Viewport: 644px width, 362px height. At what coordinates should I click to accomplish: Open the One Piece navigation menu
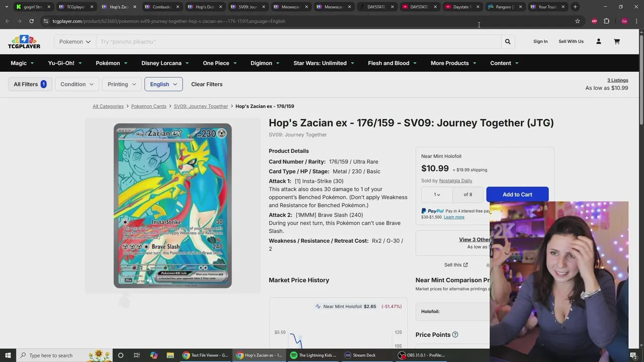(220, 63)
